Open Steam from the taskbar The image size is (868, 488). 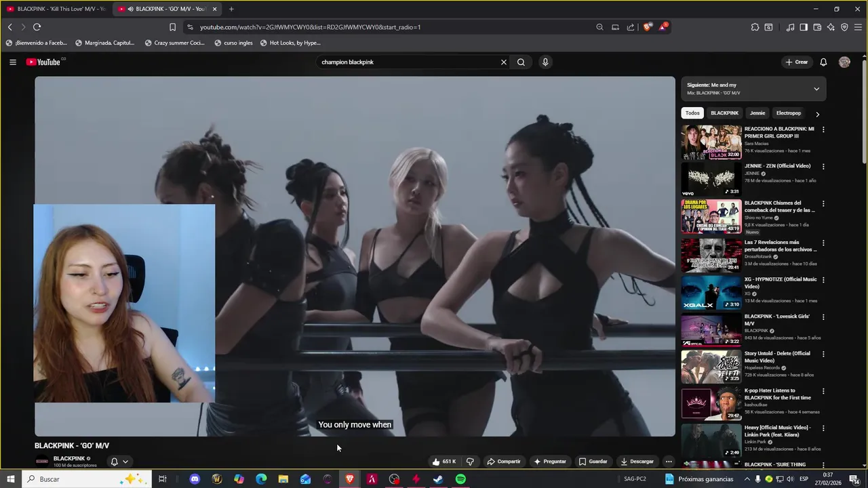point(438,479)
